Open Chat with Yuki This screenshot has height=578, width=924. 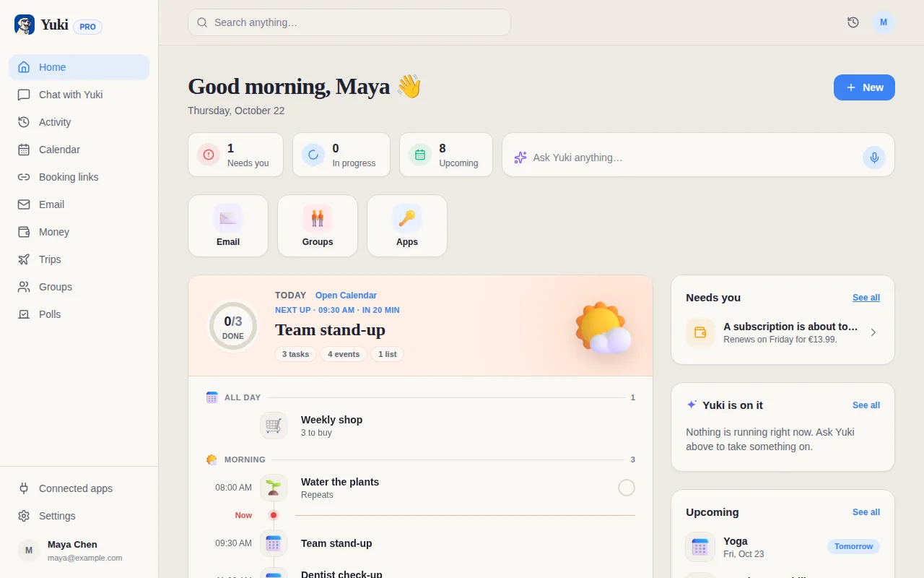[x=79, y=95]
